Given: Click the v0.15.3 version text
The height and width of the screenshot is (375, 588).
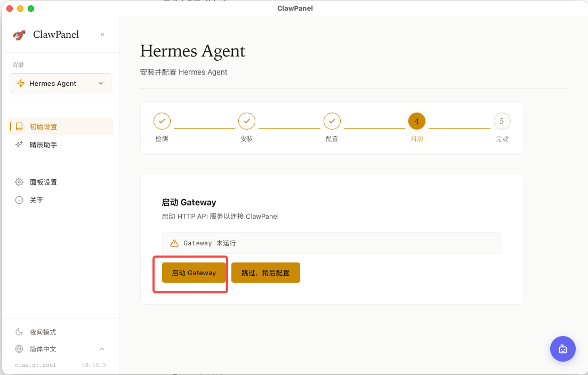Looking at the screenshot, I should click(94, 365).
